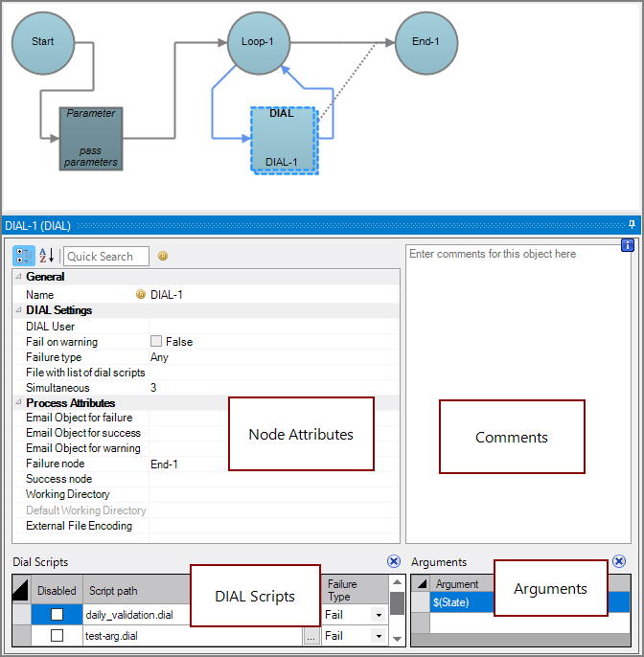Click the orange icon beside Quick Search
This screenshot has height=657, width=644.
point(163,256)
